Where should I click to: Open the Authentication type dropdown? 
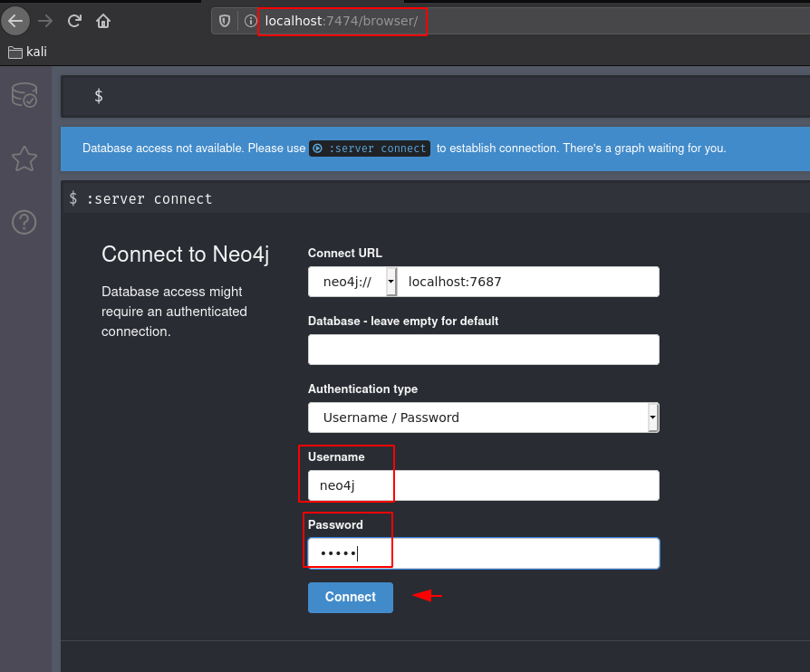(x=483, y=418)
